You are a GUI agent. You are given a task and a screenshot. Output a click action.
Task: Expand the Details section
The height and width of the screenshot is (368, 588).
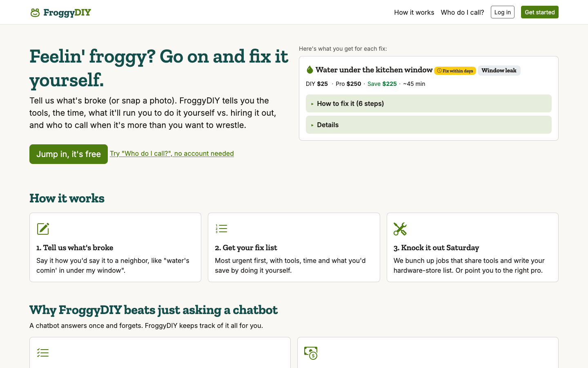click(x=428, y=125)
